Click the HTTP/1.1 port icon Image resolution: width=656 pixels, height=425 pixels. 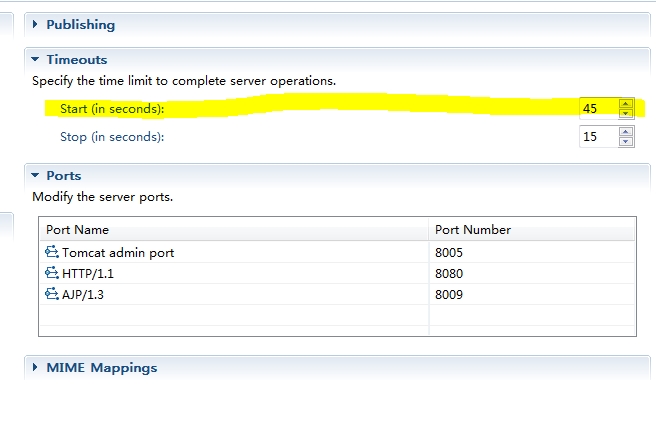(x=51, y=273)
